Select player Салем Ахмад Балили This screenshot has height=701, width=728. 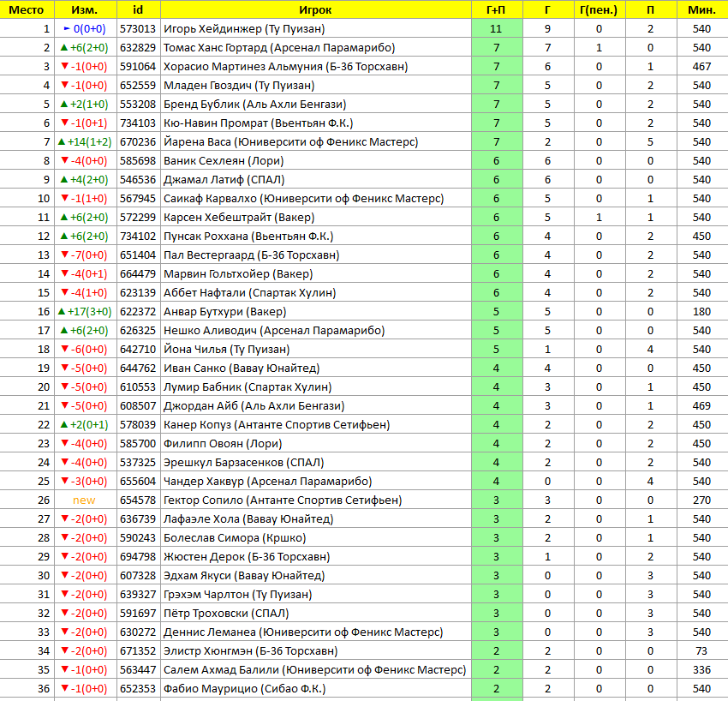pos(315,670)
